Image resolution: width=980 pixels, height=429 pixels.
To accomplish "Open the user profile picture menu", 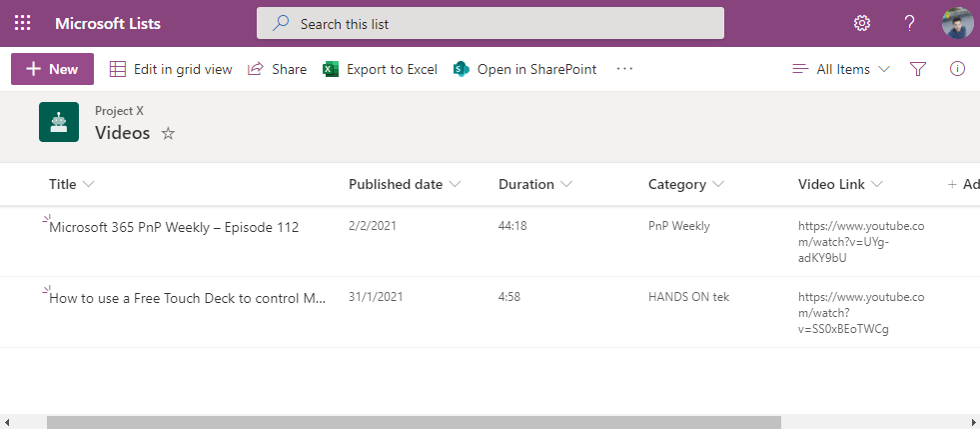I will 957,23.
